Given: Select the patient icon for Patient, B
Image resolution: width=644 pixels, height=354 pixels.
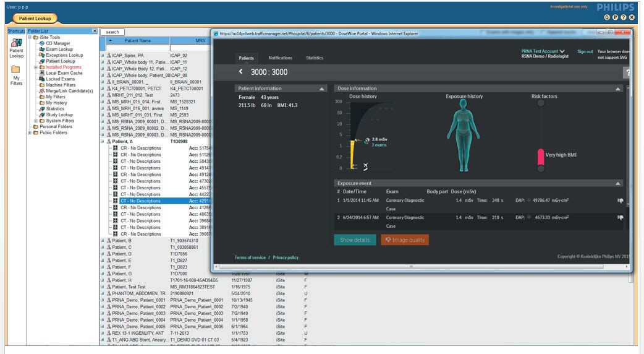Looking at the screenshot, I should 109,241.
